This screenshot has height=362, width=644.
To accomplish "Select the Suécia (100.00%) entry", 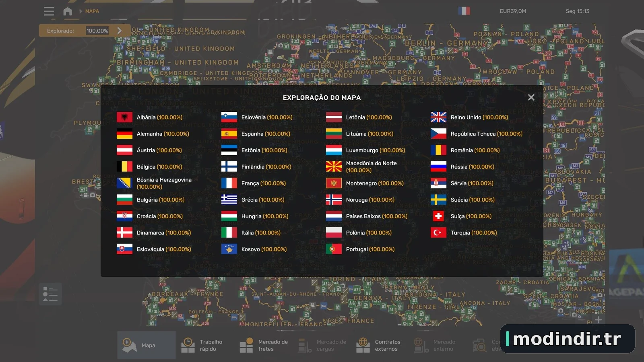I will click(x=462, y=200).
